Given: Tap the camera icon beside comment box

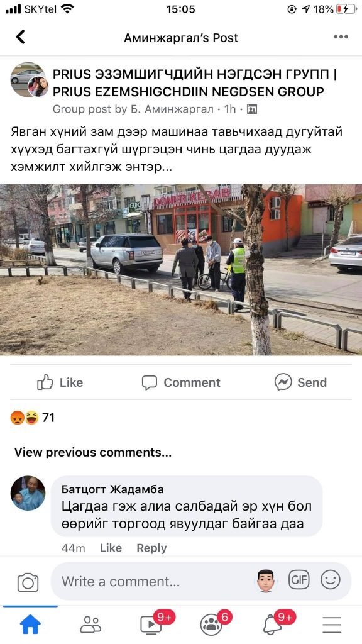Looking at the screenshot, I should coord(28,582).
